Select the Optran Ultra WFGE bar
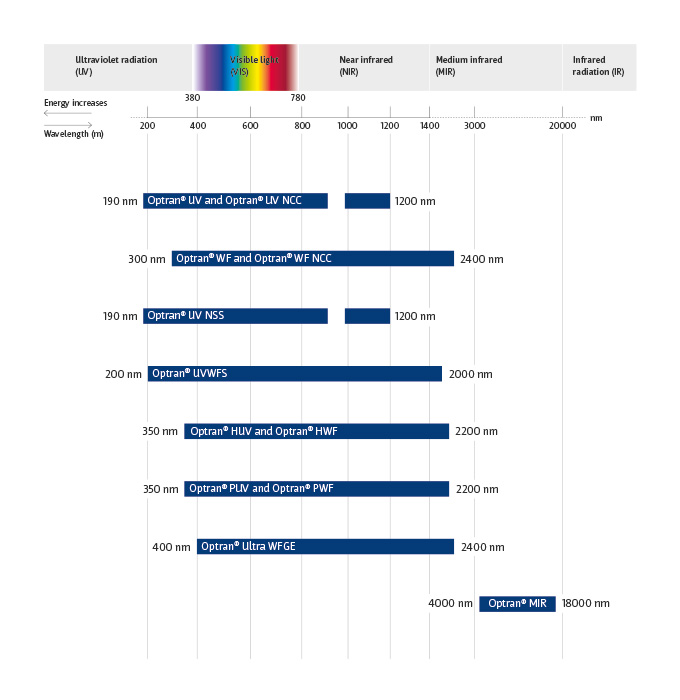Image resolution: width=680 pixels, height=700 pixels. click(325, 547)
